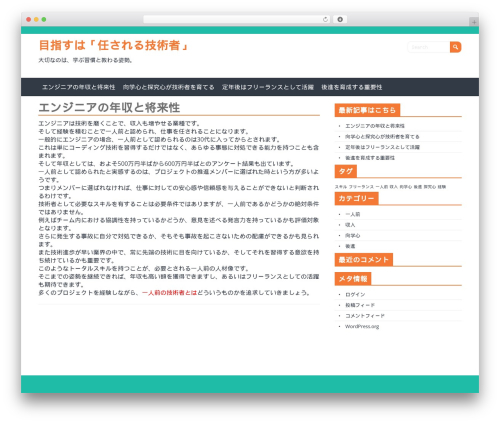Follow the red 一人前の技術者とは link in the article

tap(169, 293)
